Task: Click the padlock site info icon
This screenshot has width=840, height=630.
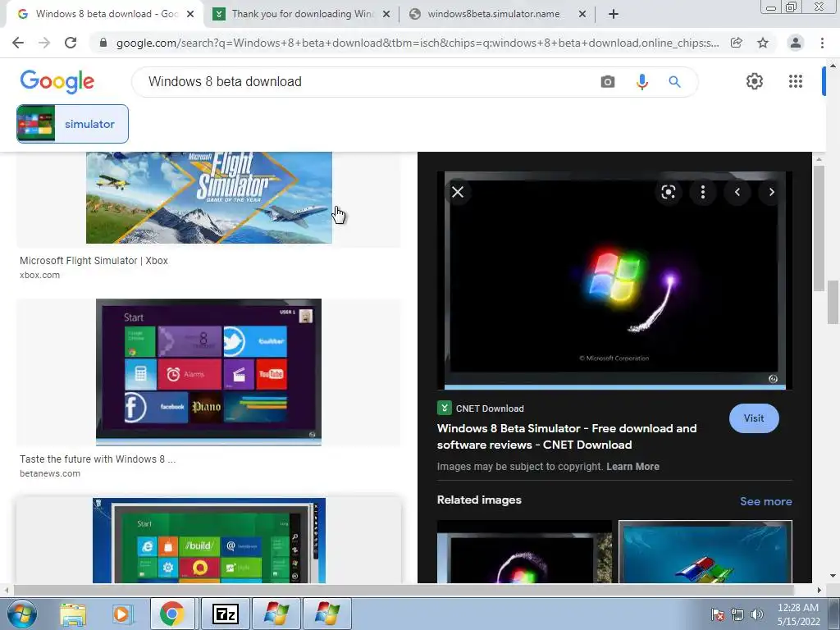Action: pos(103,43)
